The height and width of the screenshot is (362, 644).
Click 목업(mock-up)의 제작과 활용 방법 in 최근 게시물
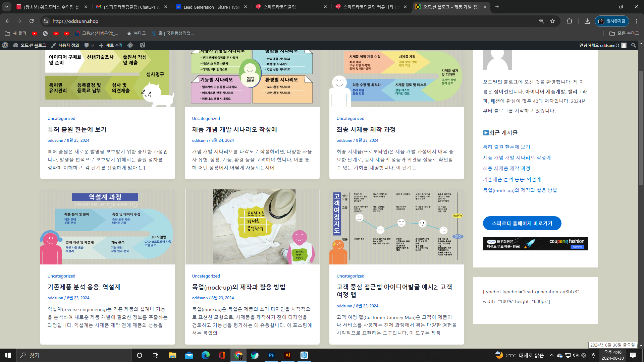coord(520,190)
